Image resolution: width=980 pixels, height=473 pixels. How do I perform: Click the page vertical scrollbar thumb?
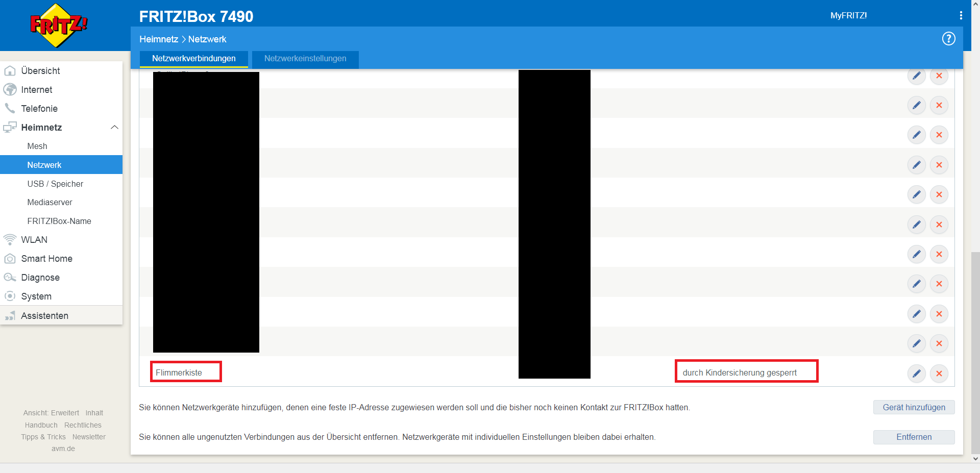point(975,352)
